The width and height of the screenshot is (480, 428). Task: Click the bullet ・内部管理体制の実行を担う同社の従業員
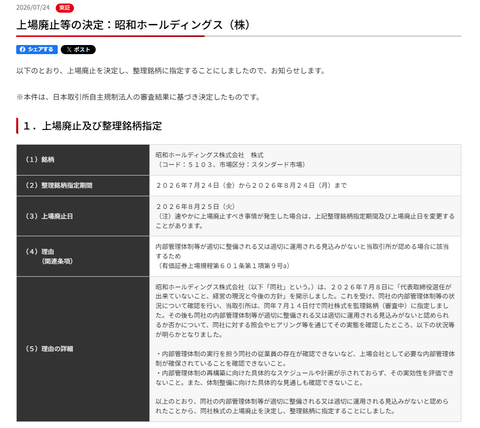305,359
